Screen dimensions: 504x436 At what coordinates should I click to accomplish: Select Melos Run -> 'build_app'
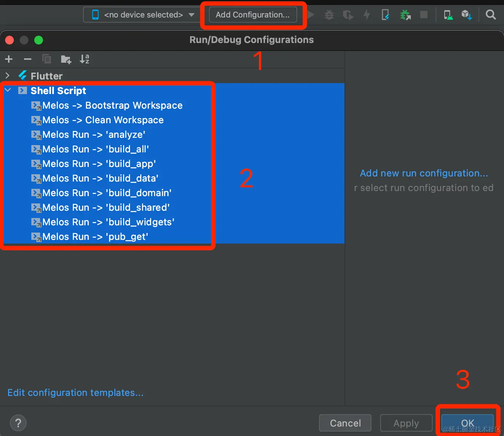99,164
